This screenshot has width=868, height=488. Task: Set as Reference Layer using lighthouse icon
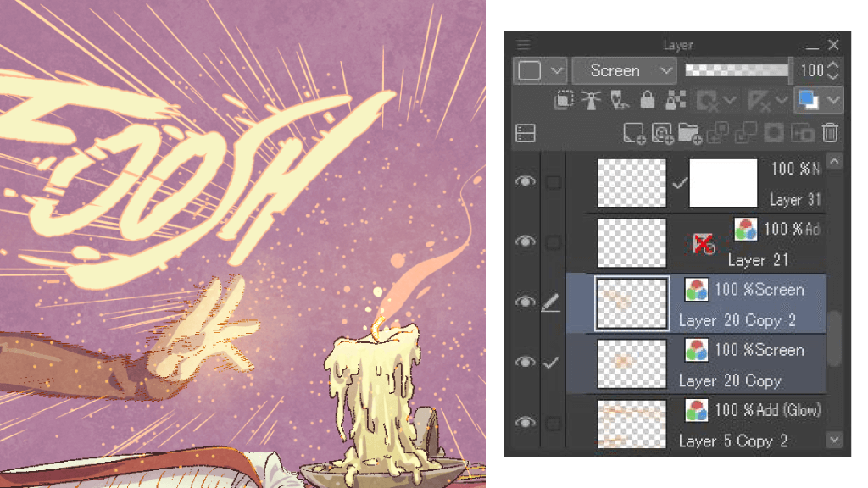[x=591, y=101]
